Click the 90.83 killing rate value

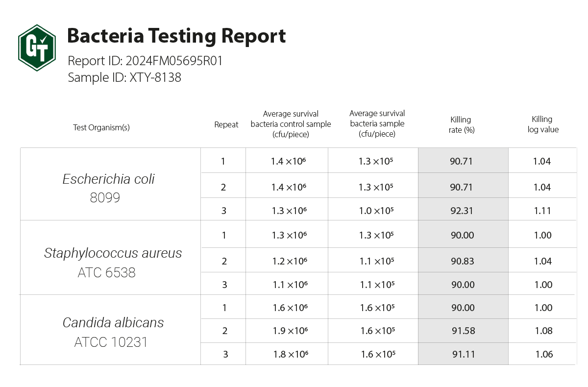tap(463, 261)
